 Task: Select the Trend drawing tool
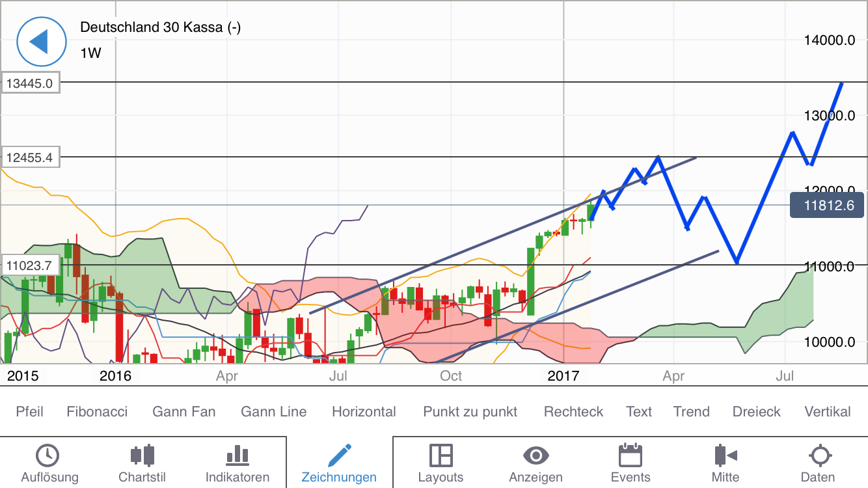691,411
